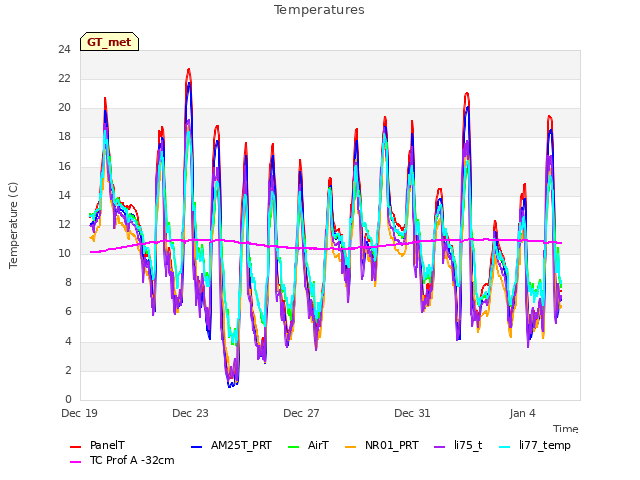Click the lowest temperature dip near Dec 24

click(230, 386)
